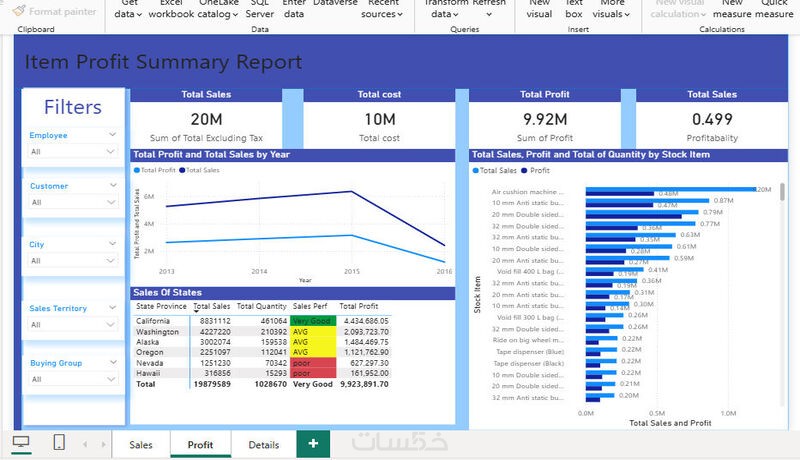Click the Format painter button
Image resolution: width=800 pixels, height=460 pixels.
click(x=55, y=11)
